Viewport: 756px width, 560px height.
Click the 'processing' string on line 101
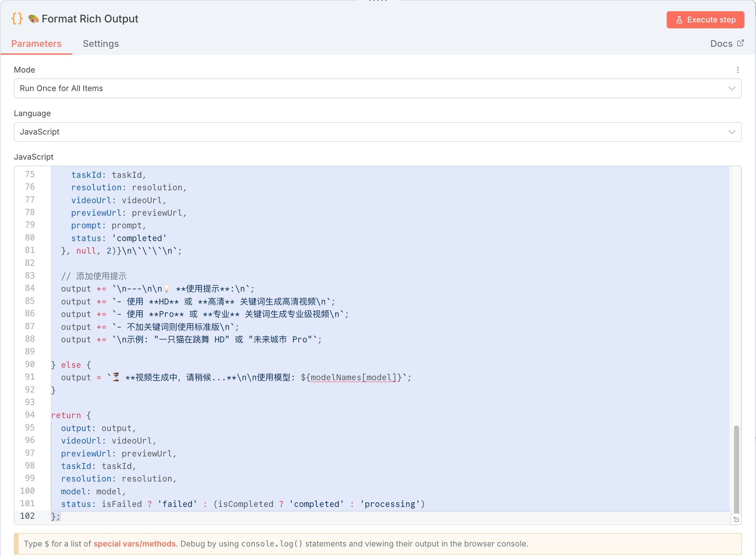[x=390, y=504]
